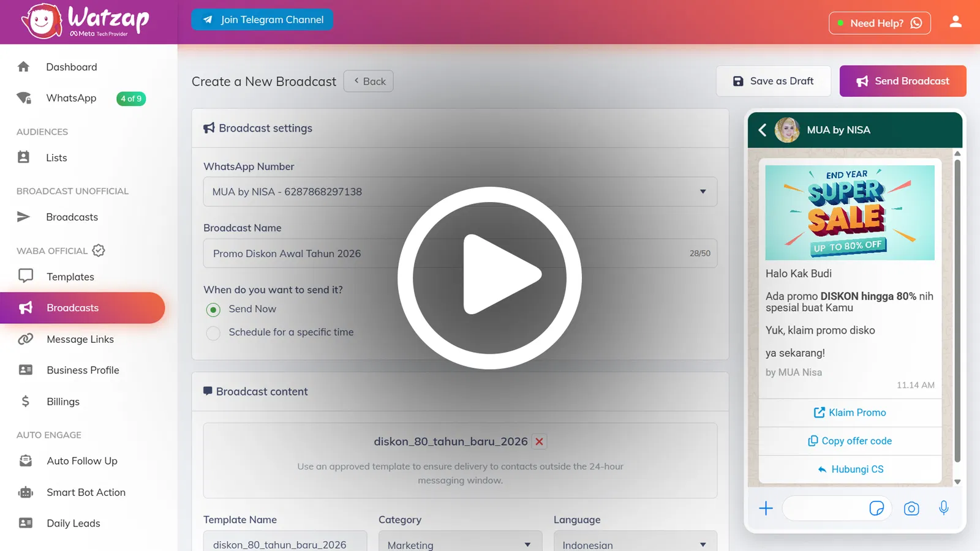Screen dimensions: 980x551
Task: Open the Message Links page
Action: (80, 339)
